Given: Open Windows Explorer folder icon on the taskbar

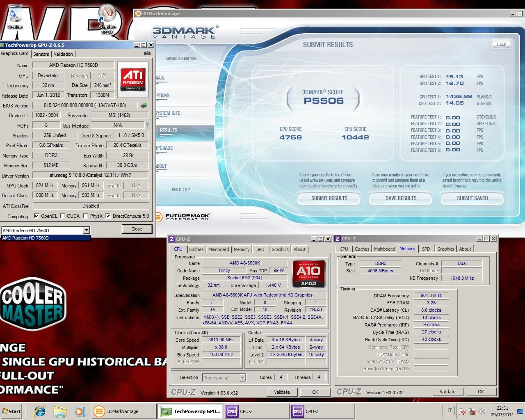Looking at the screenshot, I should 60,411.
